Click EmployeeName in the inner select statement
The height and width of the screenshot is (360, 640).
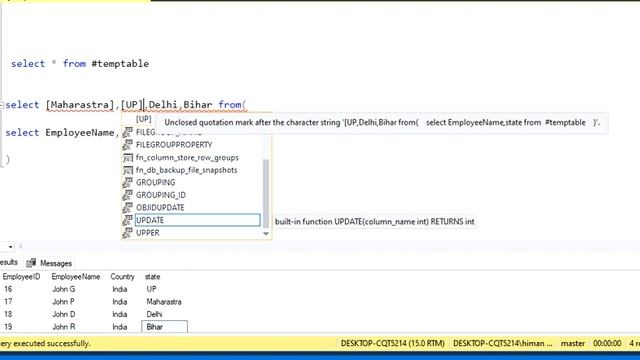(x=80, y=133)
